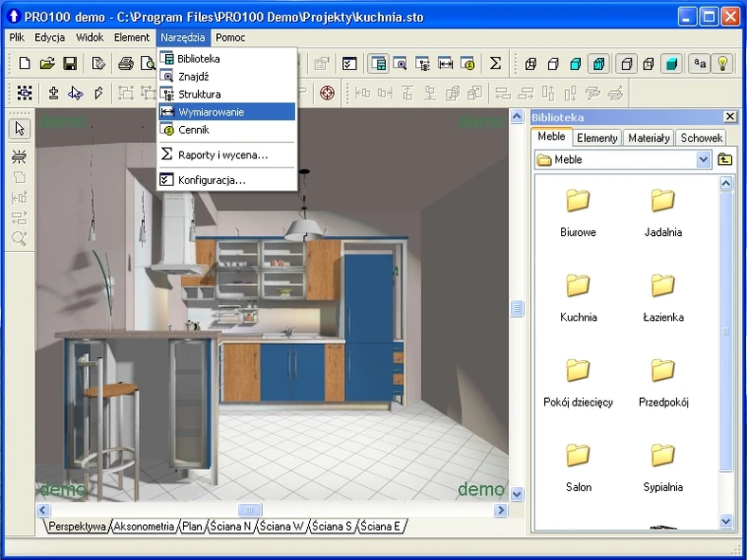Click the Open file folder icon
The width and height of the screenshot is (747, 560).
pos(47,63)
